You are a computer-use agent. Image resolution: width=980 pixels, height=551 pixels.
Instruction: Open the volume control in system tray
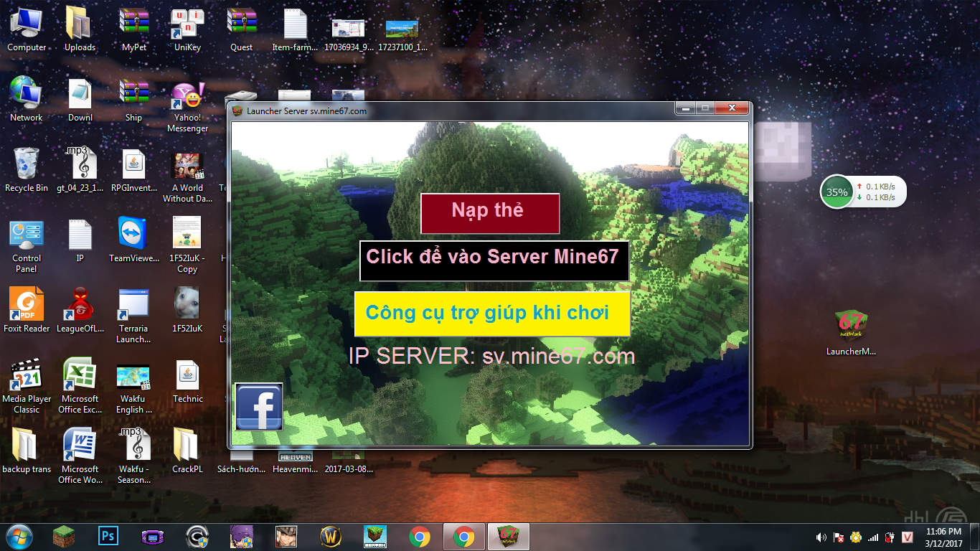click(x=821, y=537)
